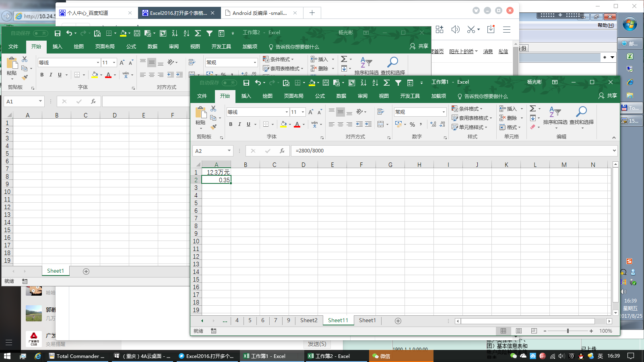Toggle 自动保存 (AutoSave) switch on
This screenshot has height=362, width=644.
229,82
